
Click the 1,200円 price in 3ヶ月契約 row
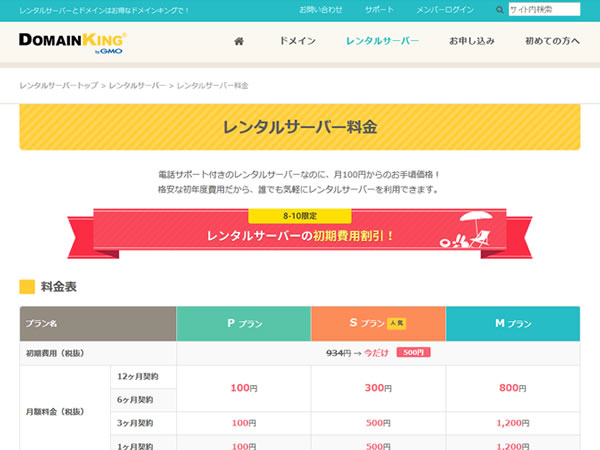(513, 423)
